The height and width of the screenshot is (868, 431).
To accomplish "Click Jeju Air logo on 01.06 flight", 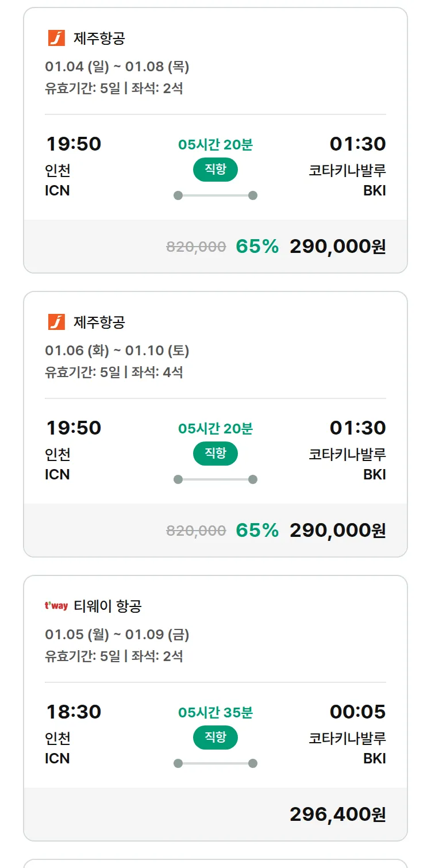I will pos(56,322).
